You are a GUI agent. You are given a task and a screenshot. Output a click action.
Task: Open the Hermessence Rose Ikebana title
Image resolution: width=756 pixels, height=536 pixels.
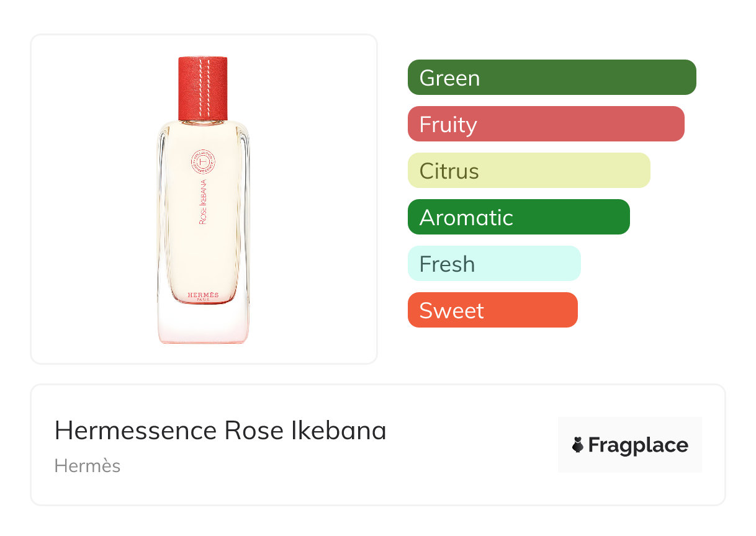tap(220, 431)
